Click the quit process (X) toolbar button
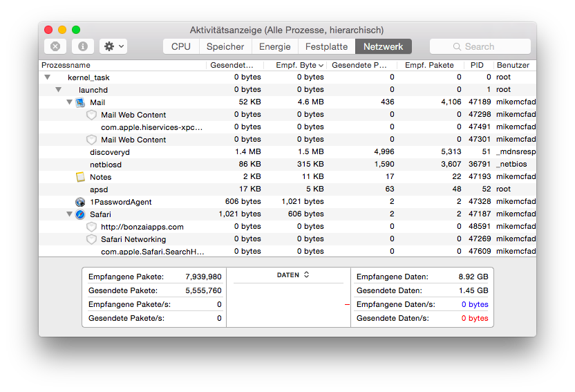 click(55, 46)
